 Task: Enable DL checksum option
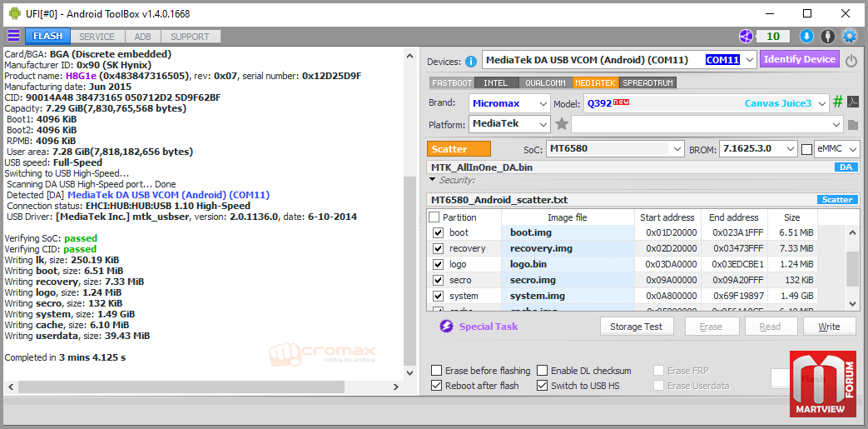(x=542, y=370)
